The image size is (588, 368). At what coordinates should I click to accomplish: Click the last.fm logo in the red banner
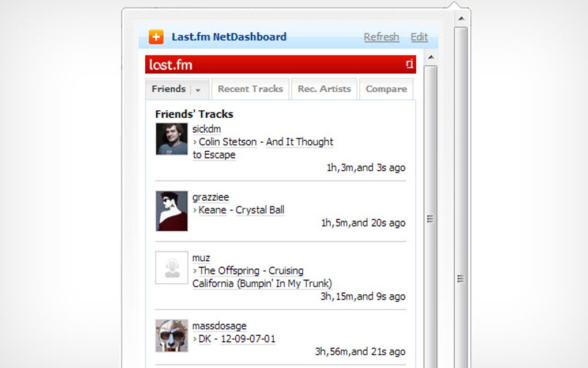169,64
